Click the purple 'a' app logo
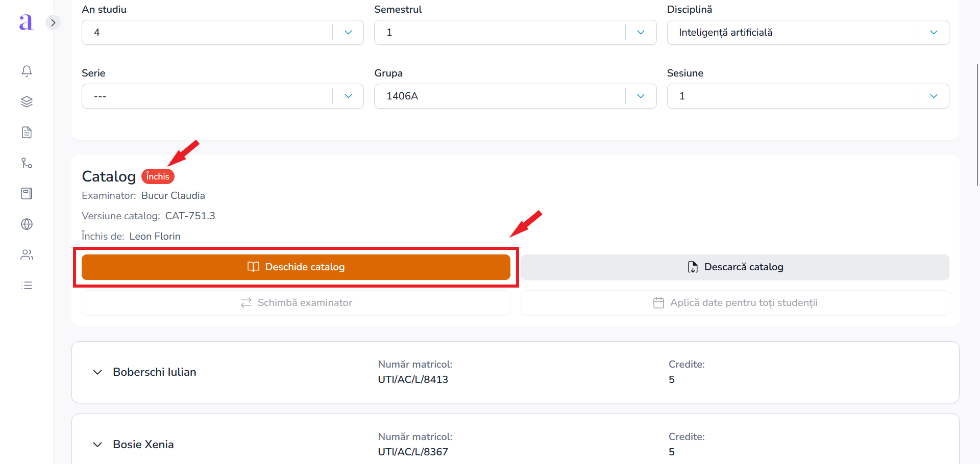This screenshot has width=980, height=464. [x=26, y=22]
